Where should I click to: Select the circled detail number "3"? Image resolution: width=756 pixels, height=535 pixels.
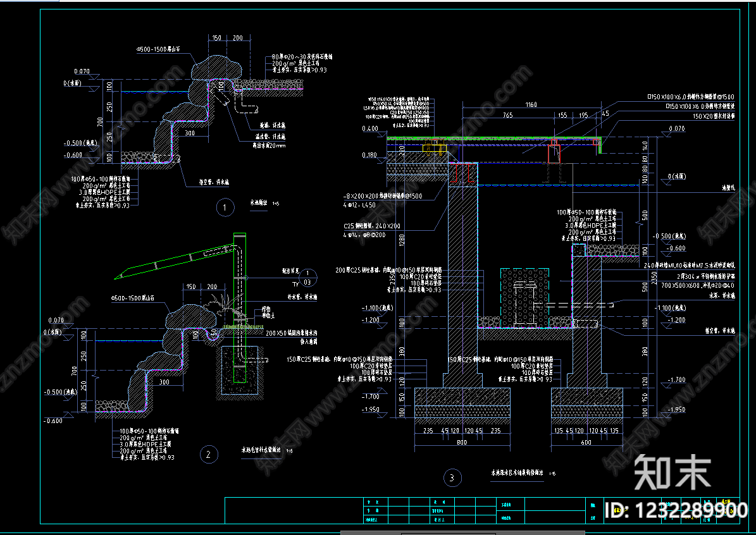tap(452, 478)
